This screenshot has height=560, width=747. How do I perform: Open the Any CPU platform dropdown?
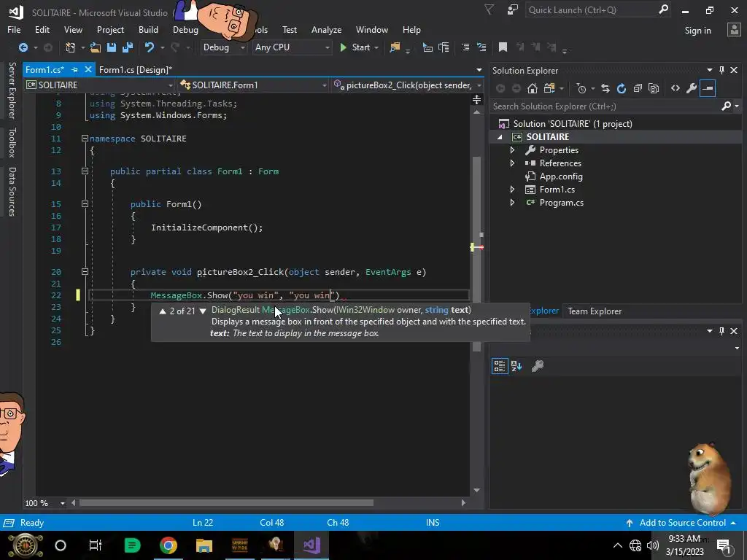292,47
